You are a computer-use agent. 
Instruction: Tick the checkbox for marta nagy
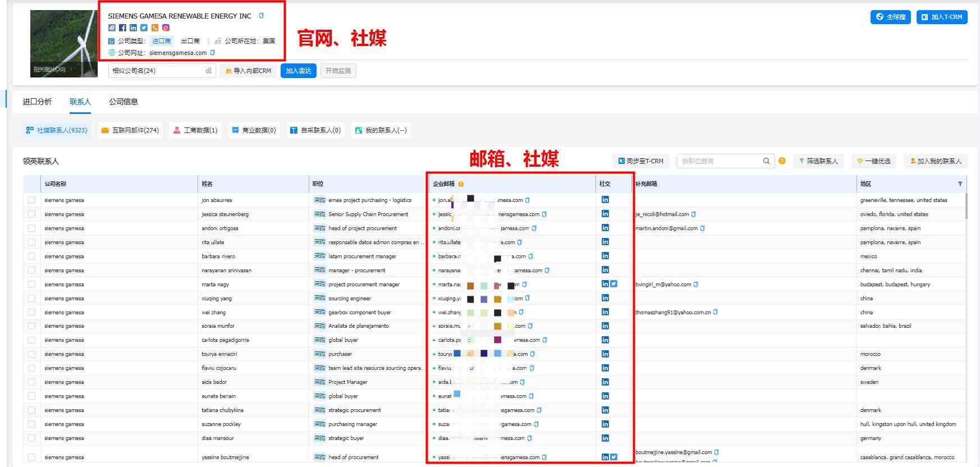(x=31, y=284)
